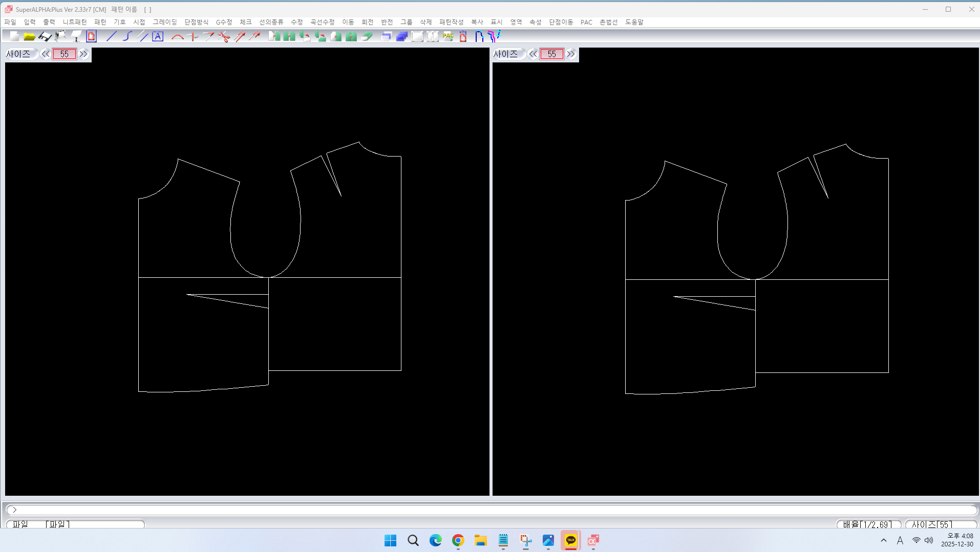Screen dimensions: 980x552
Task: Open the 패턴작성 menu
Action: pos(451,22)
